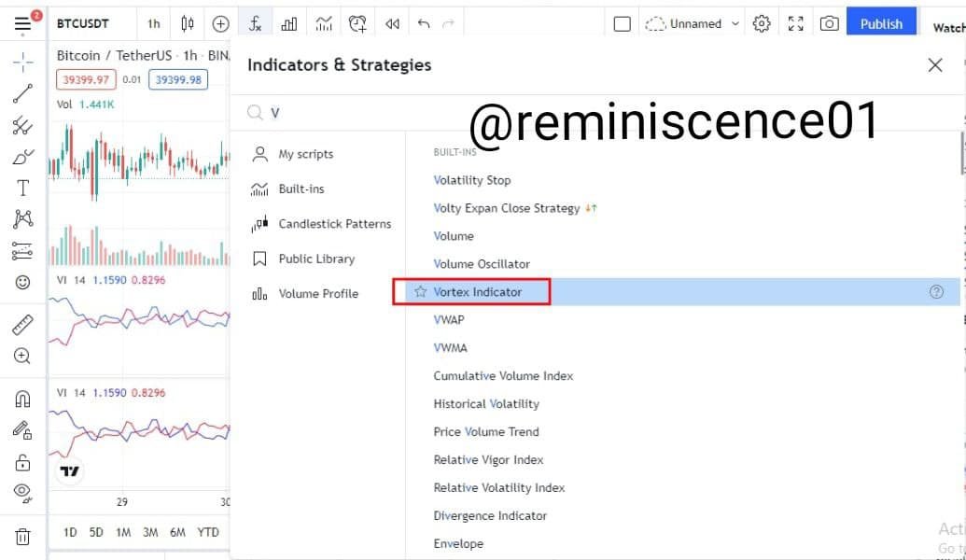Toggle lock all drawing tools

click(x=22, y=462)
